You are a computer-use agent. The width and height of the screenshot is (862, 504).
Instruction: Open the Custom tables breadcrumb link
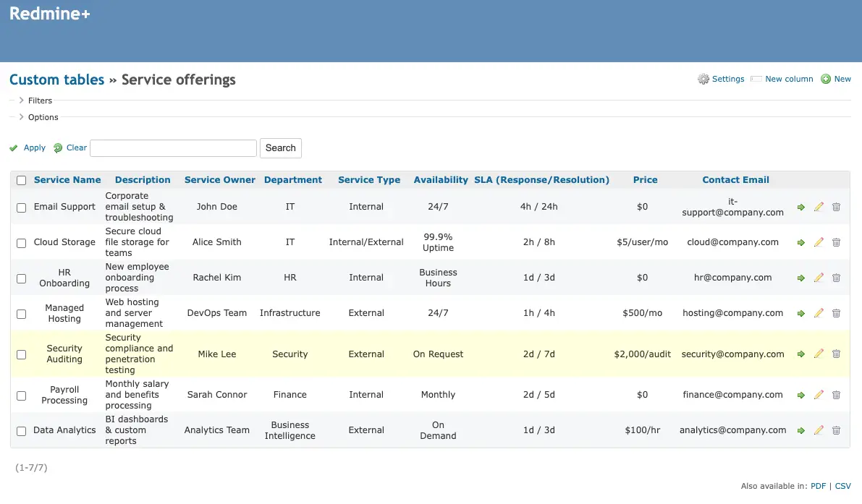click(x=56, y=80)
